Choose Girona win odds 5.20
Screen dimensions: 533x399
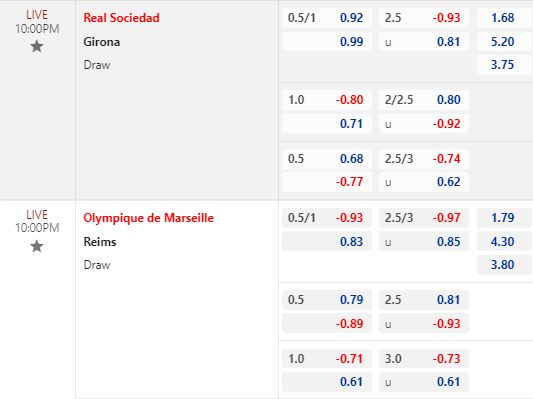[504, 41]
